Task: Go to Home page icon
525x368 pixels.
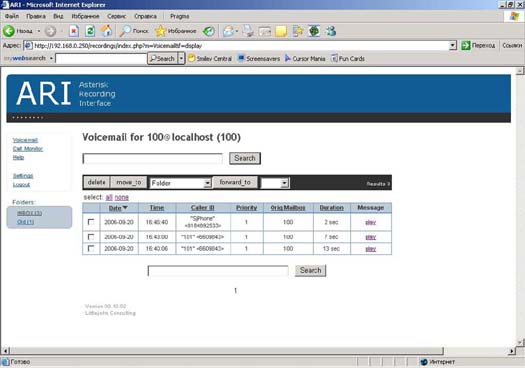Action: click(x=106, y=31)
